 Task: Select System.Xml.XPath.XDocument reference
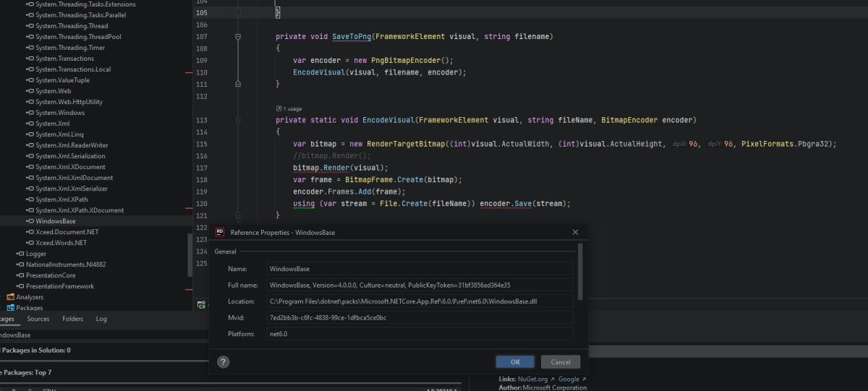tap(80, 210)
